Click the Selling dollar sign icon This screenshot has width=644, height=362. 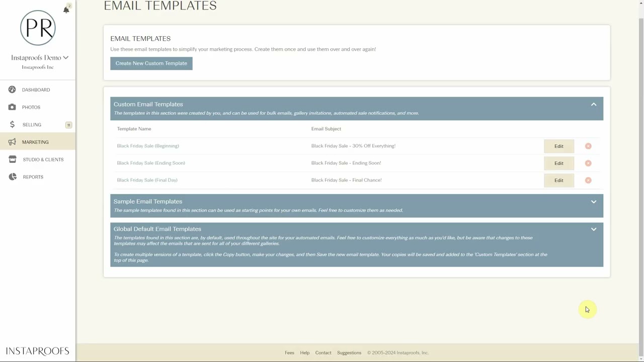point(12,125)
